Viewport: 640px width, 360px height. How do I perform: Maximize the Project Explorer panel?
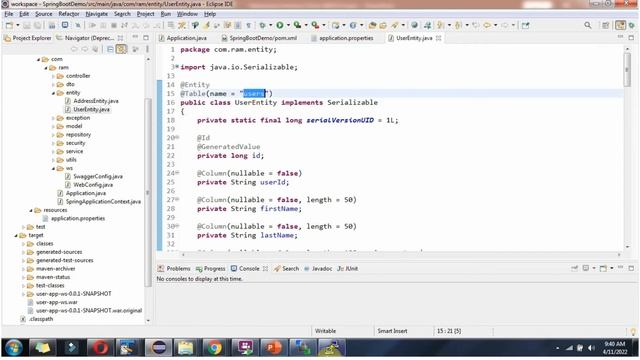point(146,38)
